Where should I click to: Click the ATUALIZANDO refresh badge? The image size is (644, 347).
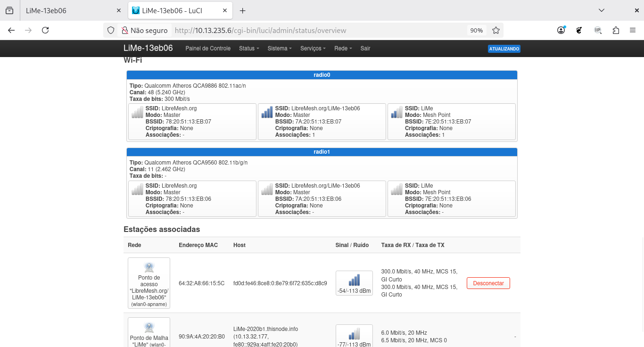click(504, 49)
